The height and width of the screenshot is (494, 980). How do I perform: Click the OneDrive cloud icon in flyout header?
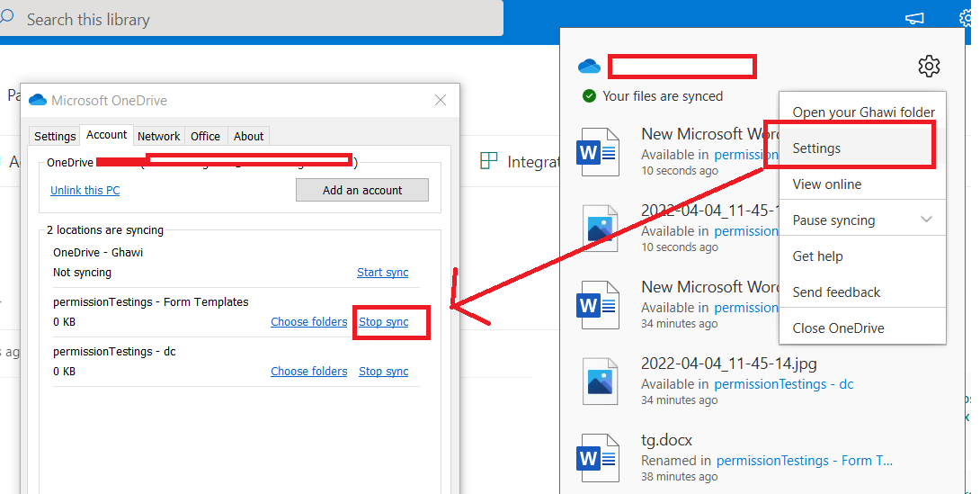589,67
